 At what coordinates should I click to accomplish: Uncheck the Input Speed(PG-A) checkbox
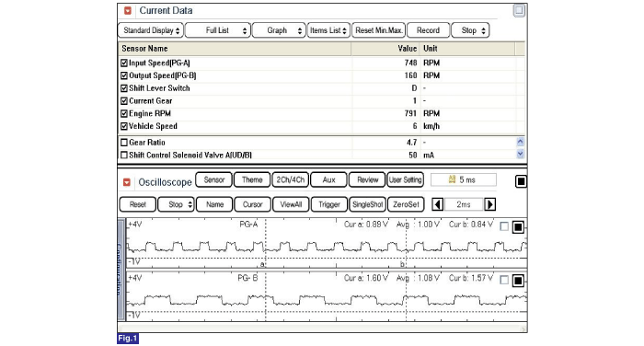124,63
